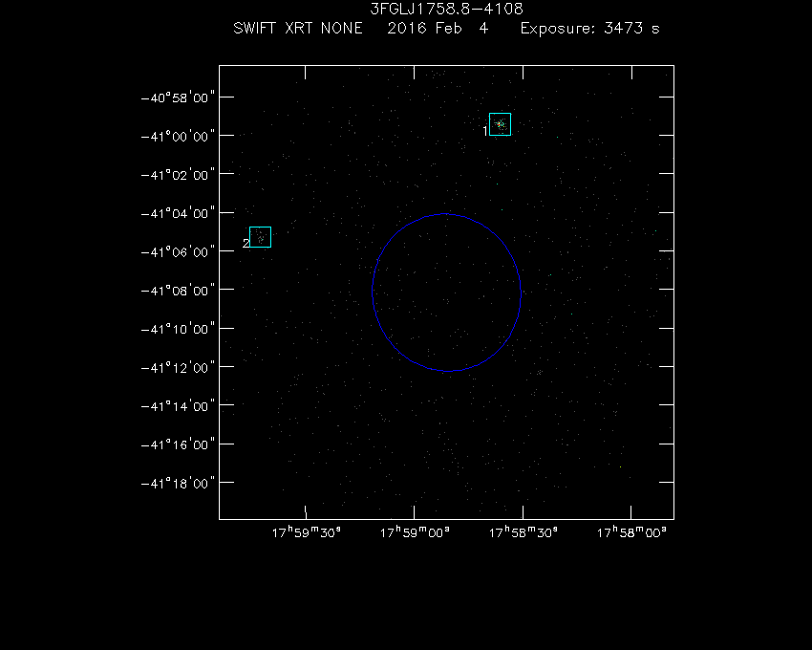Click the declination label -40°58'00"

(178, 97)
